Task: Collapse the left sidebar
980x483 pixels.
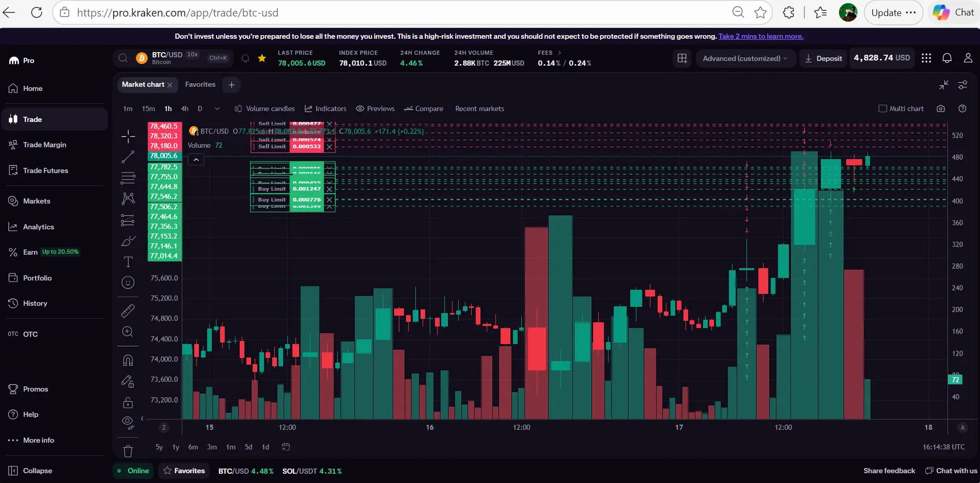Action: 30,471
